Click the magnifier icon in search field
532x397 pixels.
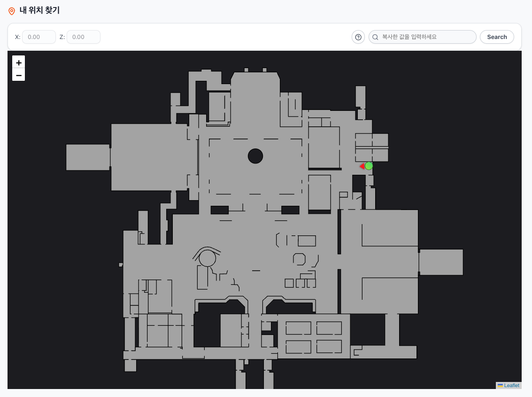click(x=375, y=37)
